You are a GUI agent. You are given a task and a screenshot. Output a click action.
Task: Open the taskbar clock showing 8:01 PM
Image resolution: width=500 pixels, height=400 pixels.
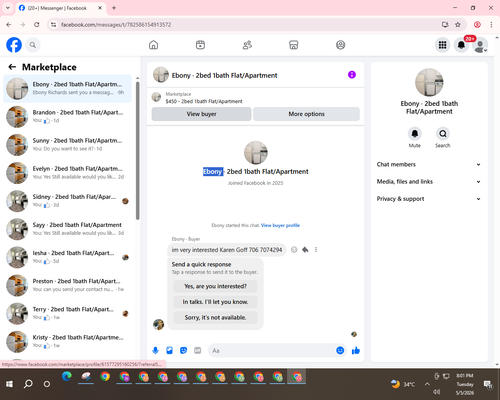click(x=465, y=384)
